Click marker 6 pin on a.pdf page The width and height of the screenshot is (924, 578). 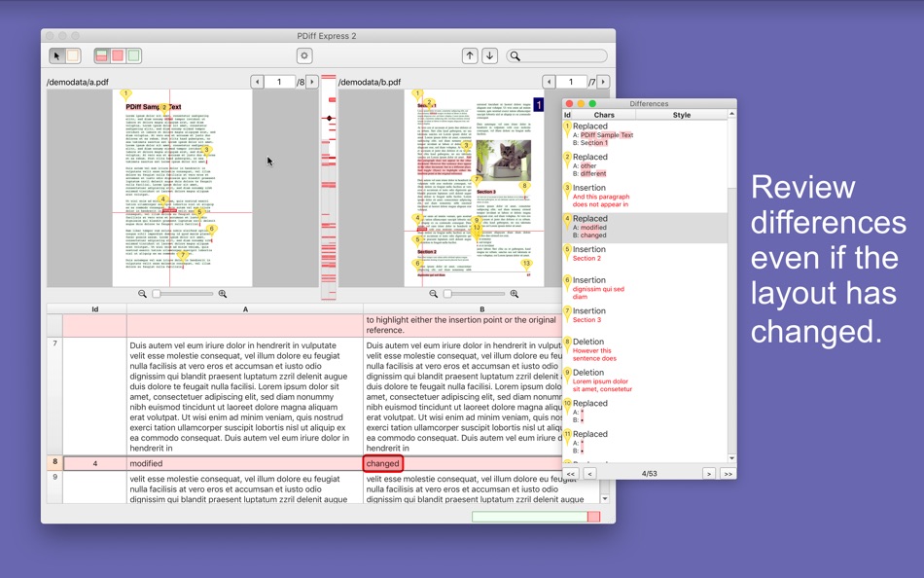coord(212,230)
